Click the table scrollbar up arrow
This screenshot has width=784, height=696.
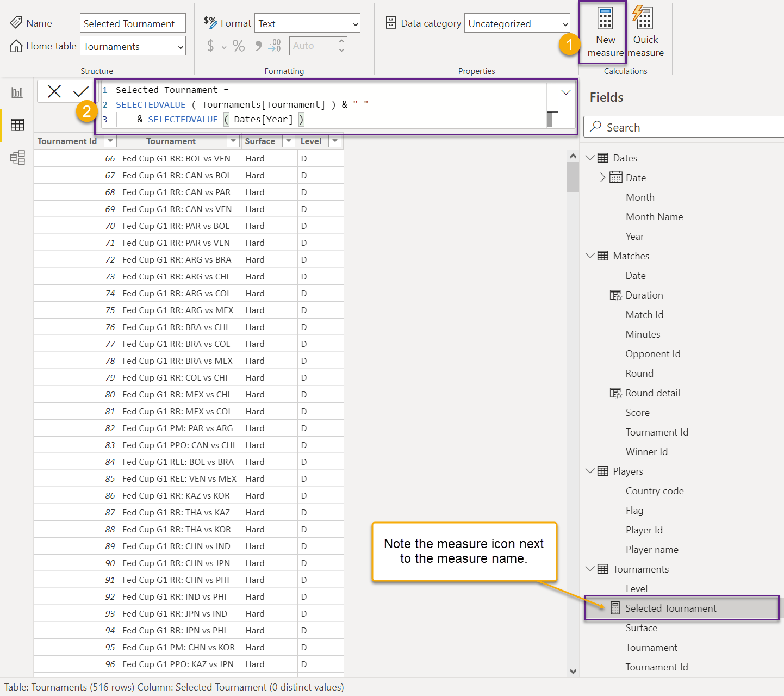[573, 156]
